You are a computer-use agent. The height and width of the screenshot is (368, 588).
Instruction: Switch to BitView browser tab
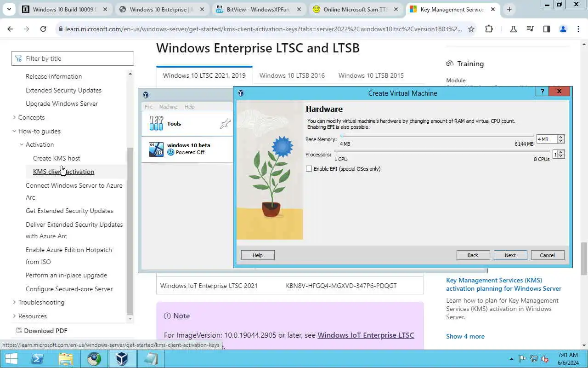(258, 9)
